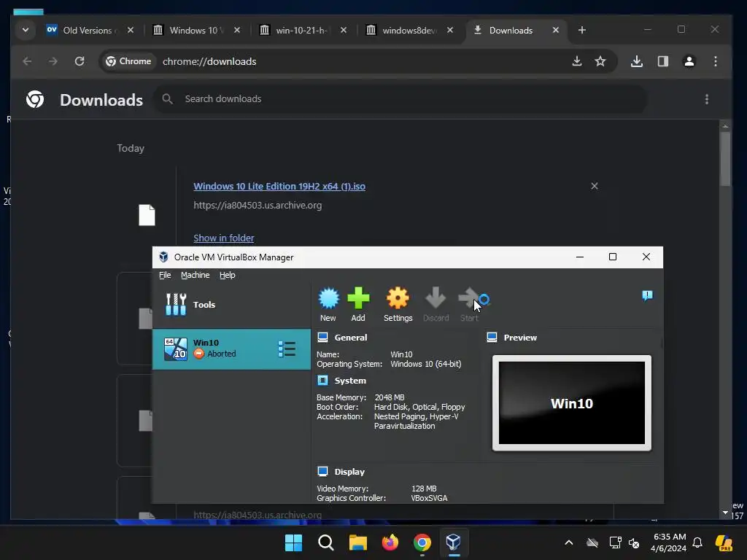
Task: Open the Chrome profile icon
Action: click(x=689, y=61)
